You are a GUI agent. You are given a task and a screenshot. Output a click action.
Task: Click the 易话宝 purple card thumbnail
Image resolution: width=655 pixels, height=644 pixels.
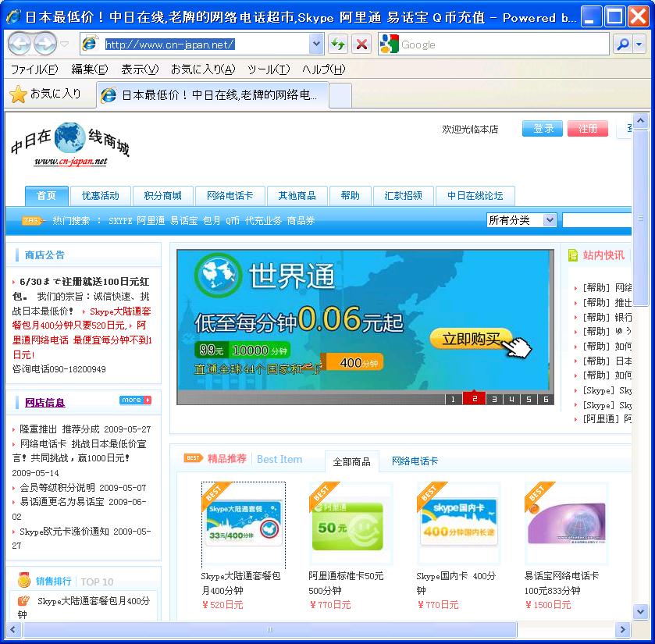pyautogui.click(x=567, y=524)
